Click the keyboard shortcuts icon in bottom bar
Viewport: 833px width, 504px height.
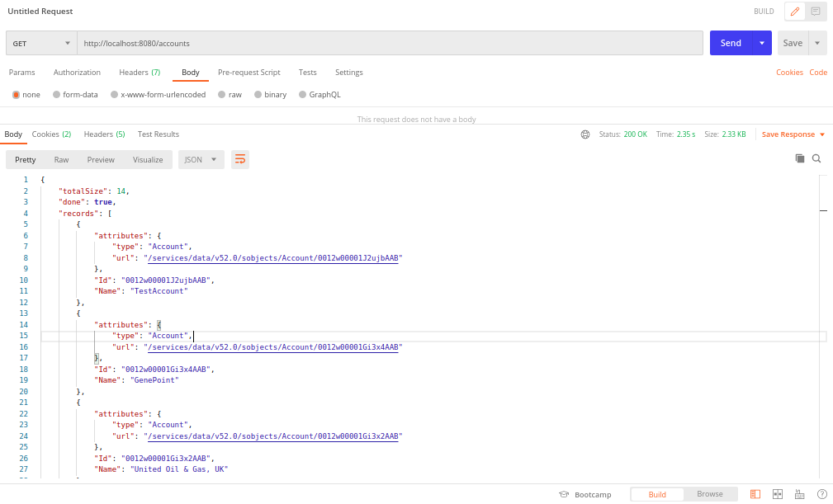[799, 494]
